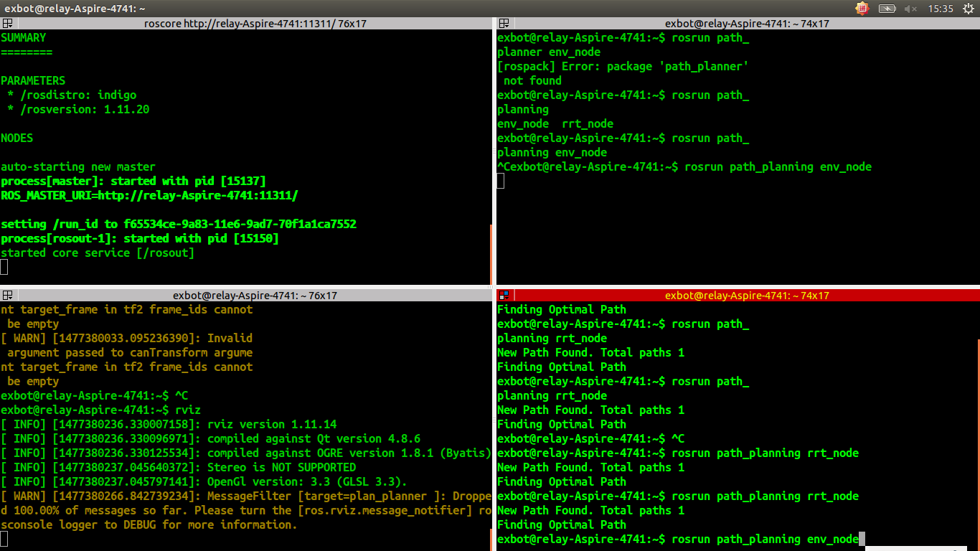Open group menu icon of bottom-left 76x17 pane
980x551 pixels.
[7, 296]
